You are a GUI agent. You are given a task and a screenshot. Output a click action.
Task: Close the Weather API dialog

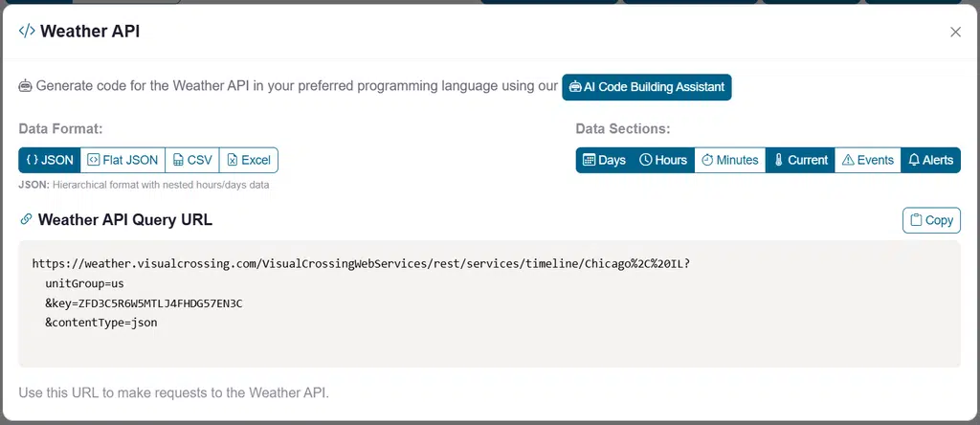tap(955, 32)
